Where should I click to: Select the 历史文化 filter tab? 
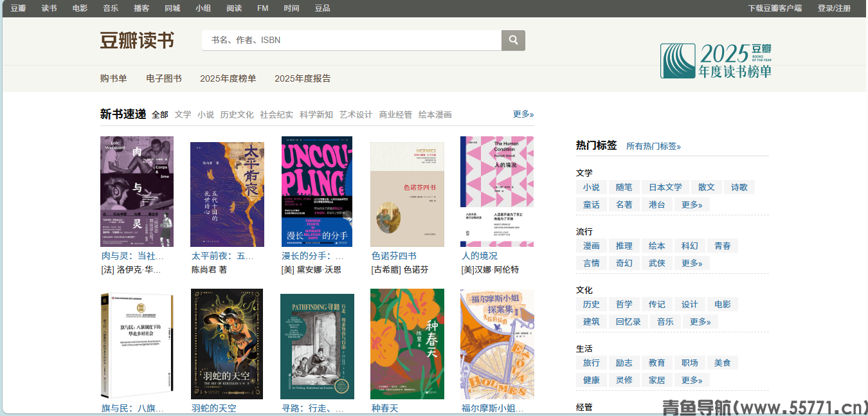pos(237,114)
